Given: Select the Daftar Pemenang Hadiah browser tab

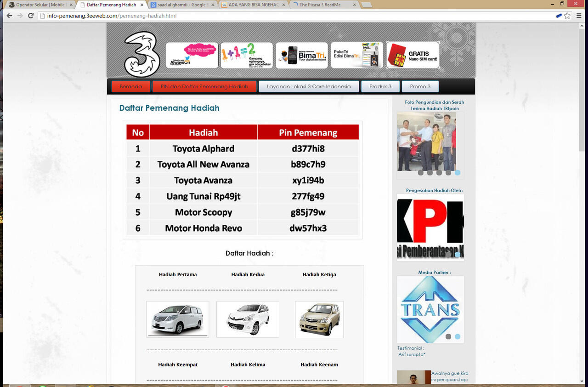Looking at the screenshot, I should (x=111, y=5).
